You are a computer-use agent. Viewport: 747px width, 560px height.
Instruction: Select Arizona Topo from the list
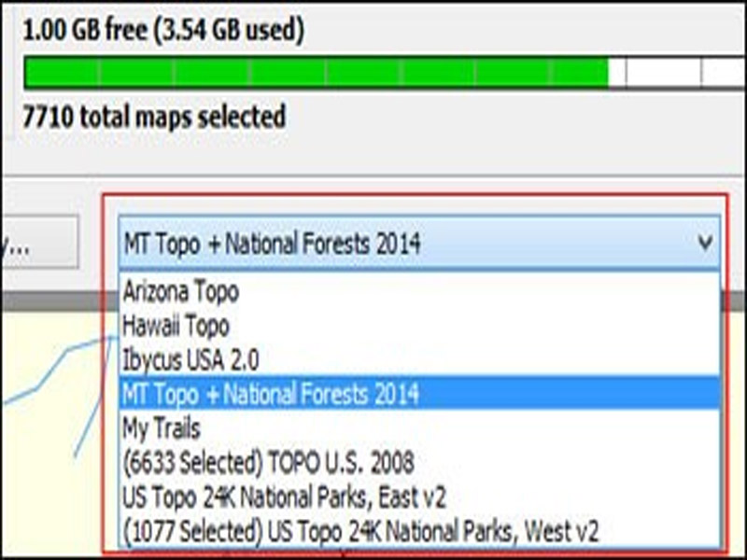click(180, 292)
